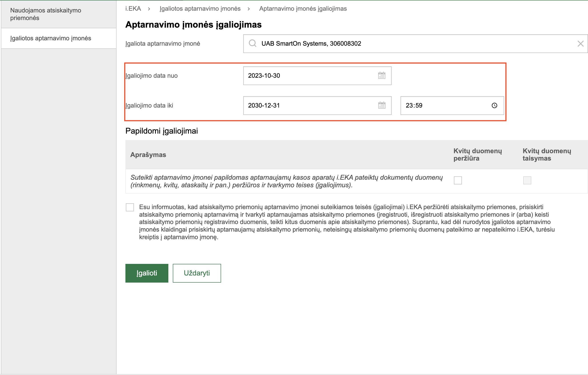Enable 'Kvitų duomenų peržiūra' checkbox
Viewport: 588px width, 375px height.
pyautogui.click(x=458, y=180)
